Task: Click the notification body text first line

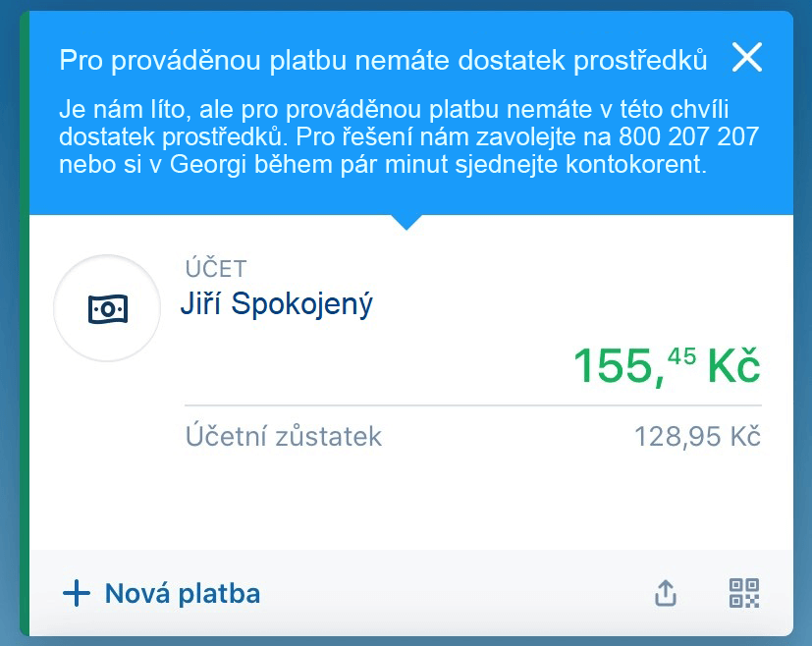Action: point(394,110)
